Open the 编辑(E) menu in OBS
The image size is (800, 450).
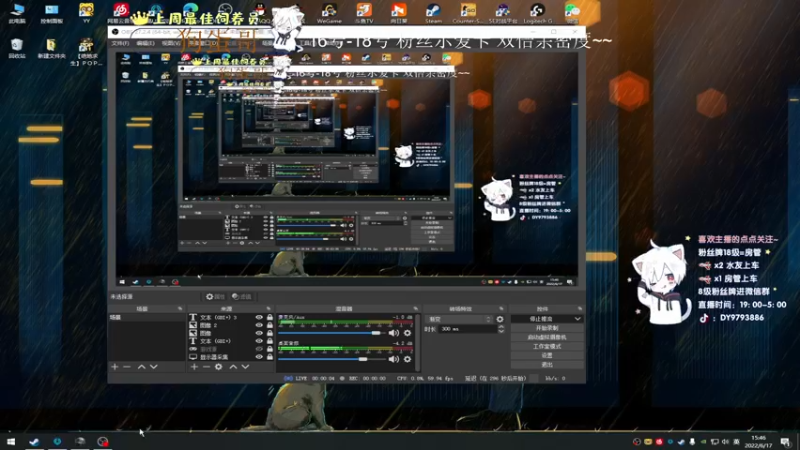click(x=146, y=43)
